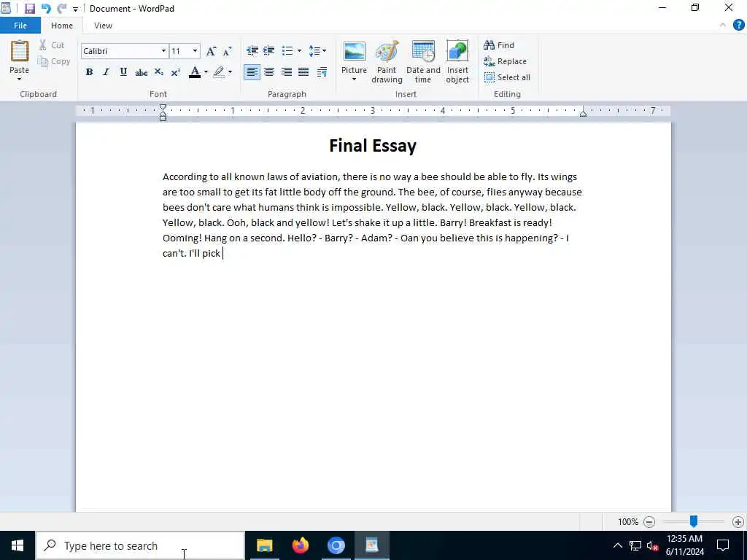Viewport: 747px width, 560px height.
Task: Click Select all
Action: coord(507,77)
